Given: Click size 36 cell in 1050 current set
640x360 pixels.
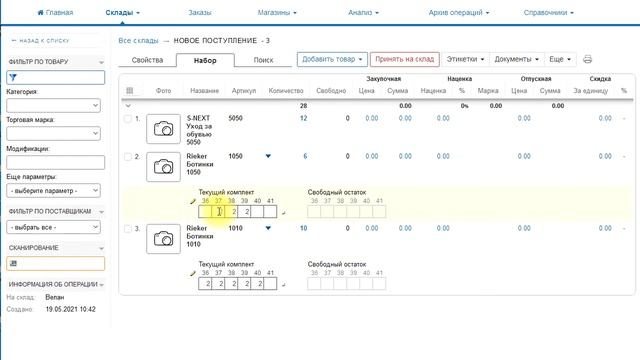Looking at the screenshot, I should [205, 212].
